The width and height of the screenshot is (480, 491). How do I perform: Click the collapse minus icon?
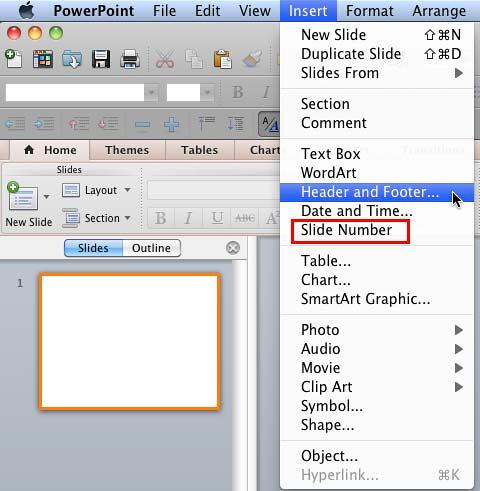(142, 125)
